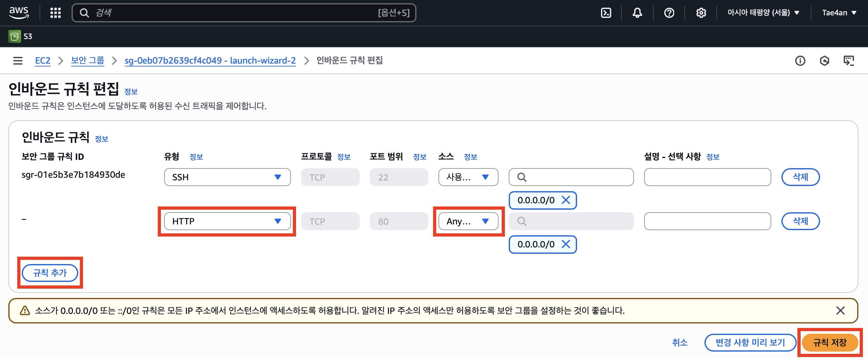868x358 pixels.
Task: Click the disabled port 80 field
Action: (x=399, y=221)
